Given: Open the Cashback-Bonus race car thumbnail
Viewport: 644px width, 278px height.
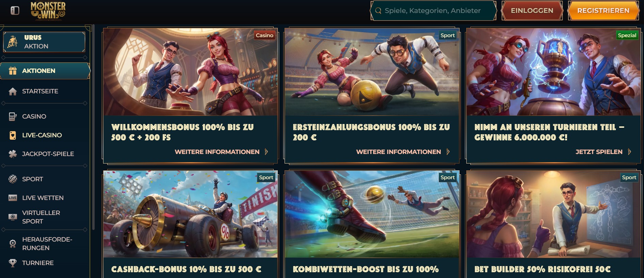Looking at the screenshot, I should tap(190, 214).
